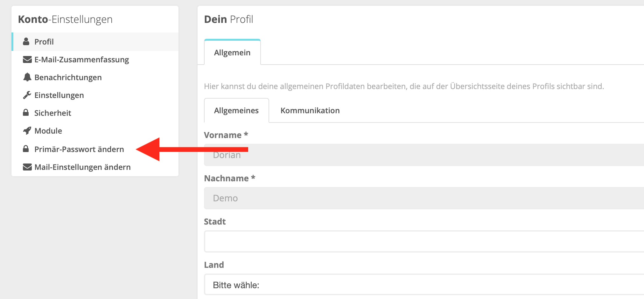
Task: Click the Benachrichtigungen bell icon
Action: pyautogui.click(x=27, y=77)
